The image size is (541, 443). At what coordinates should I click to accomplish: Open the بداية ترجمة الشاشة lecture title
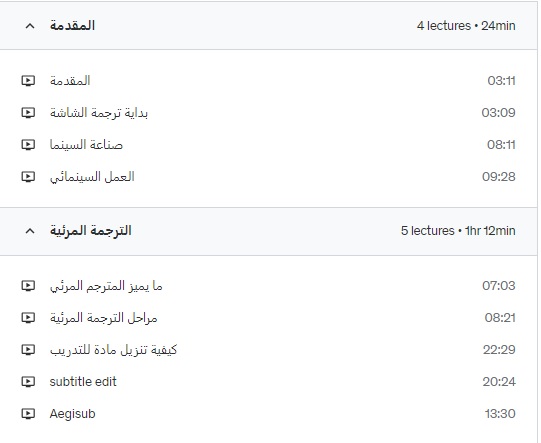99,113
